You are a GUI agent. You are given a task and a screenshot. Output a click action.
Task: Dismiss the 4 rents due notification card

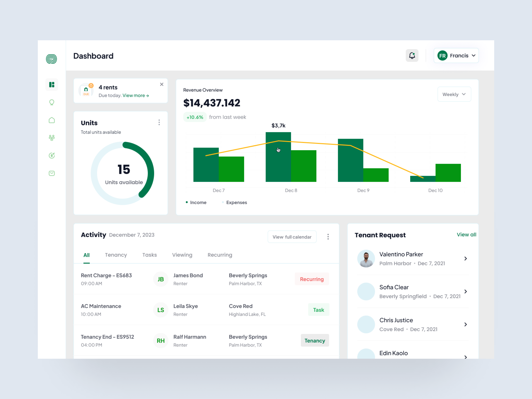click(x=162, y=84)
